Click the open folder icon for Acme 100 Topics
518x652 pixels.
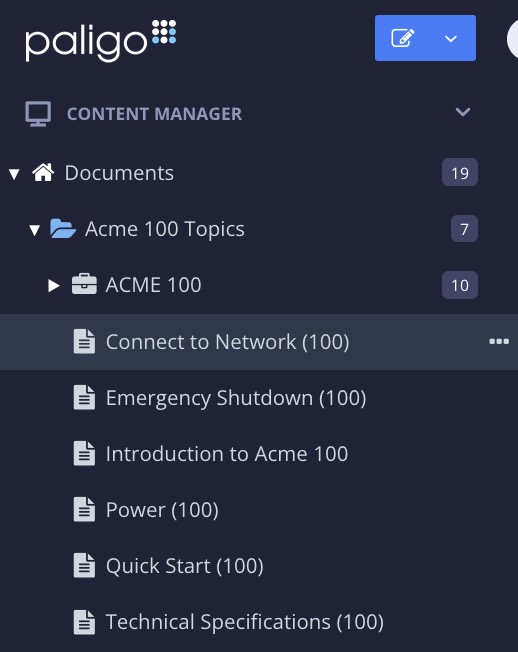tap(63, 228)
